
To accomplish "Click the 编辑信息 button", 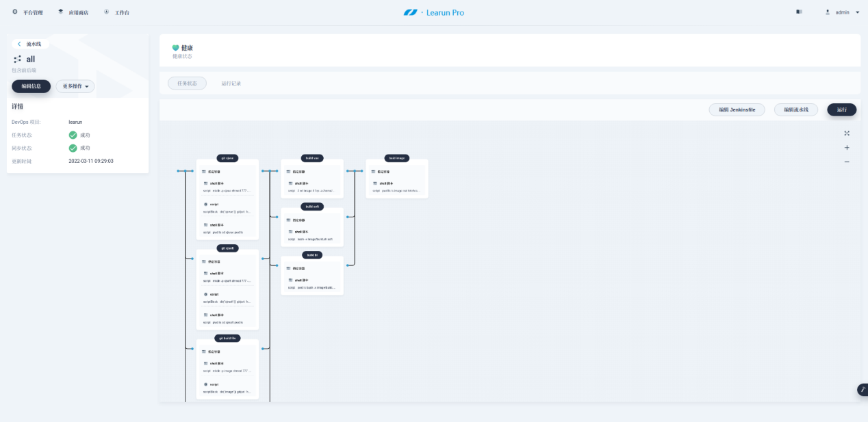I will coord(31,86).
